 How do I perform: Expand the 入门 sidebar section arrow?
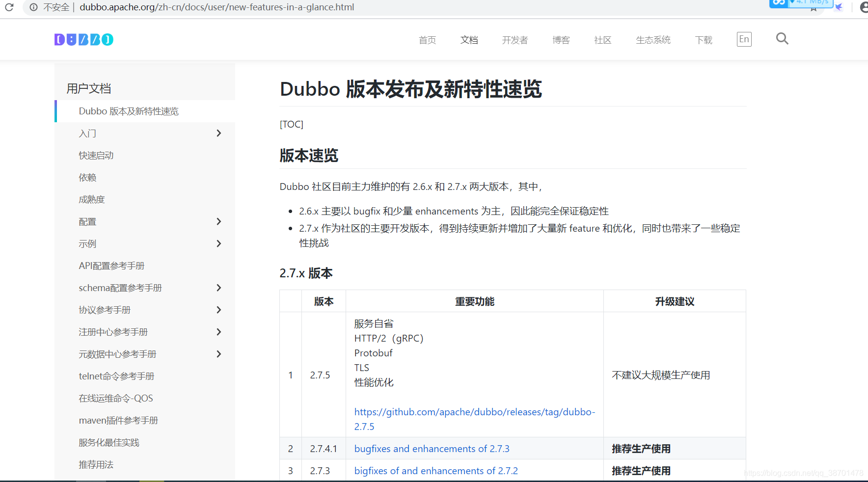coord(219,133)
